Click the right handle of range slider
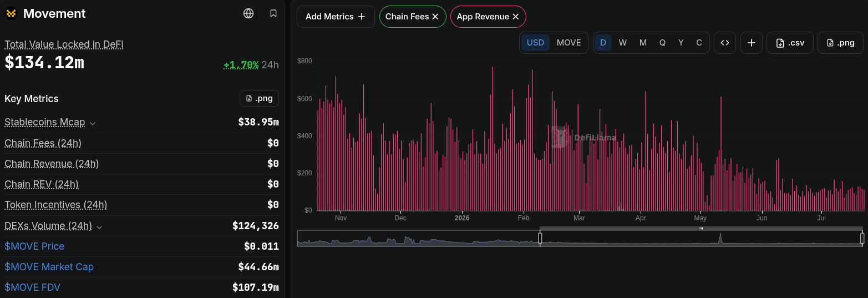Image resolution: width=868 pixels, height=298 pixels. 862,238
